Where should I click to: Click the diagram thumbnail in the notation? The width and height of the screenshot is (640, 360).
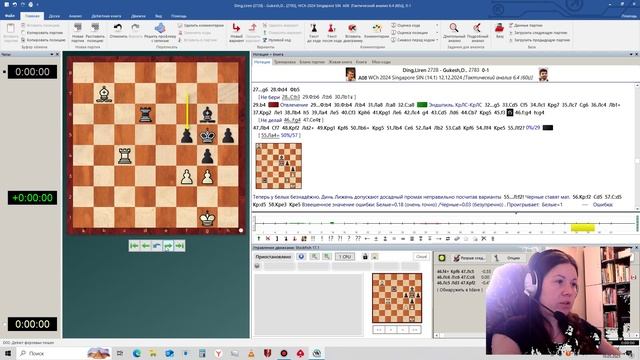click(279, 166)
